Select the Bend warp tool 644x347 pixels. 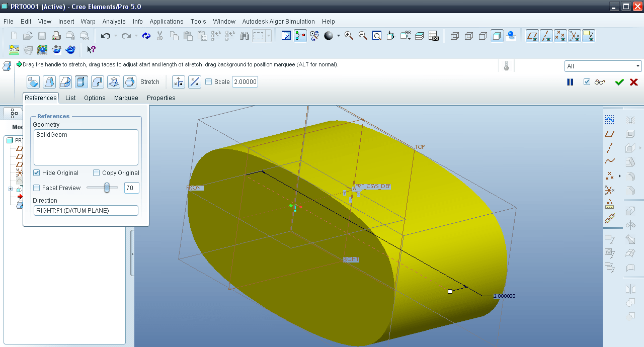click(98, 82)
